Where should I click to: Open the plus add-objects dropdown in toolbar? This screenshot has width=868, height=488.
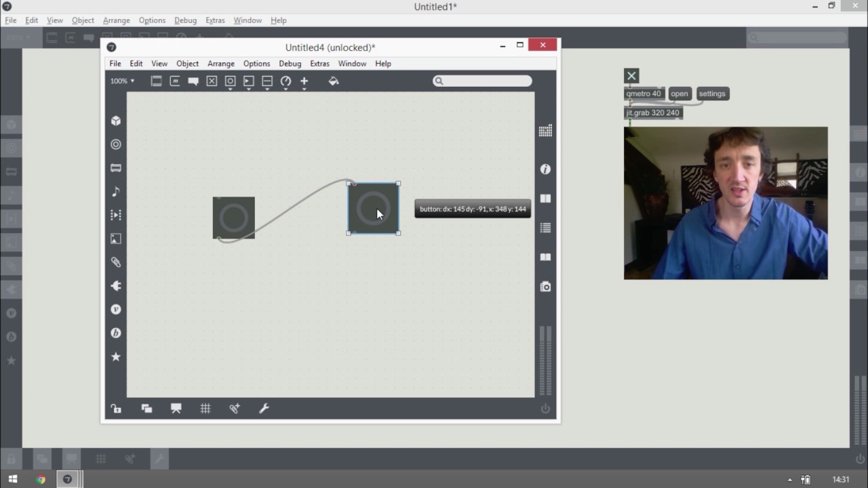[304, 82]
